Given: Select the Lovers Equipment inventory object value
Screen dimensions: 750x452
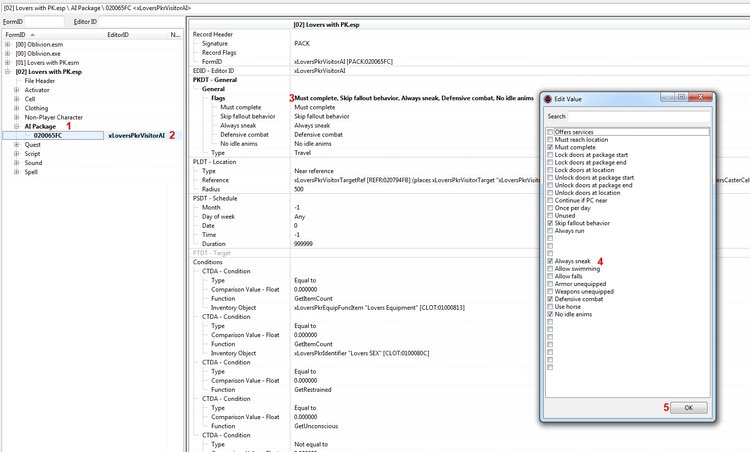Looking at the screenshot, I should pyautogui.click(x=379, y=308).
